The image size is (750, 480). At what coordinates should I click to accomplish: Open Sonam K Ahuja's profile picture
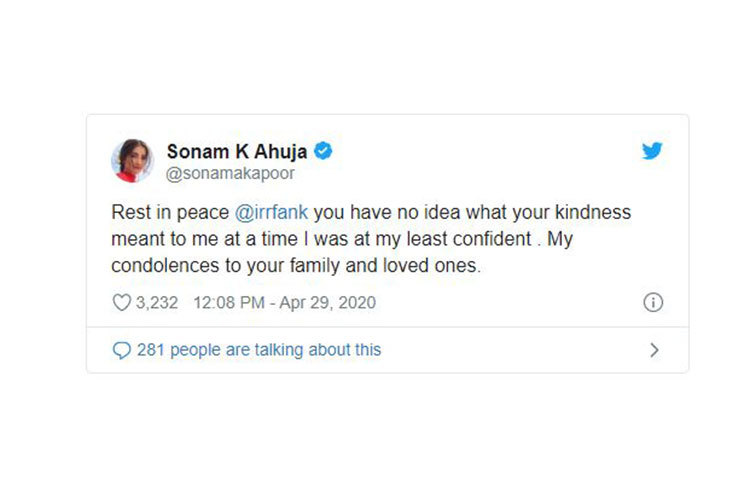pos(132,161)
